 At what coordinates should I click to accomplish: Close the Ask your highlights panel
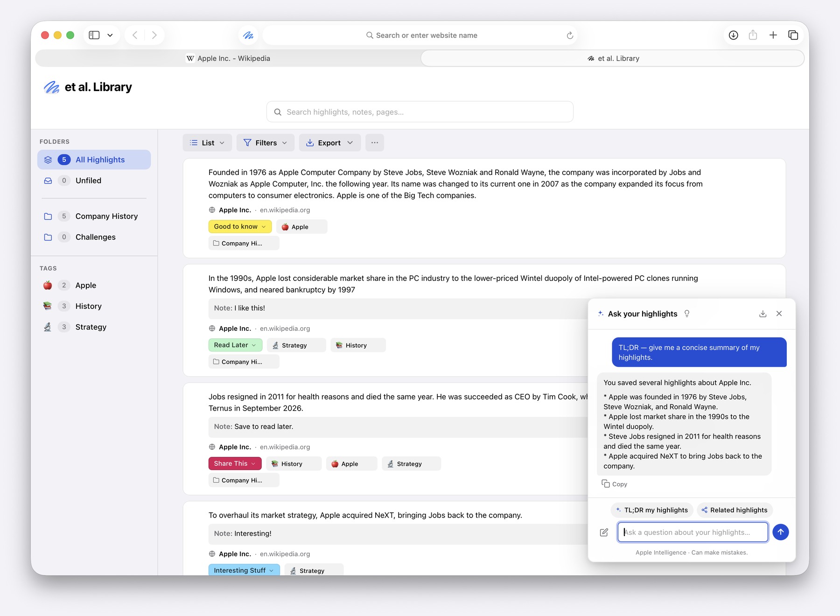coord(779,314)
